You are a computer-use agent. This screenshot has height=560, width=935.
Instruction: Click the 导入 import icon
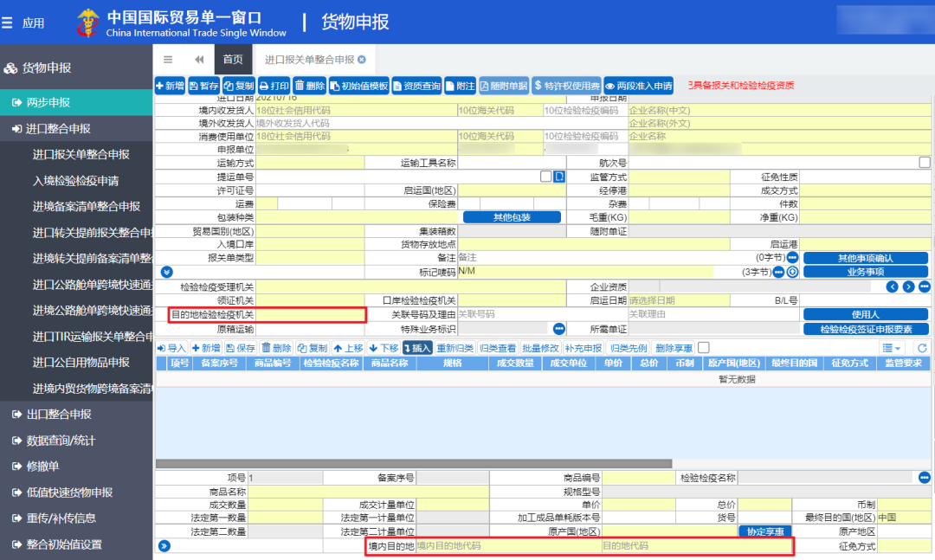(x=170, y=348)
